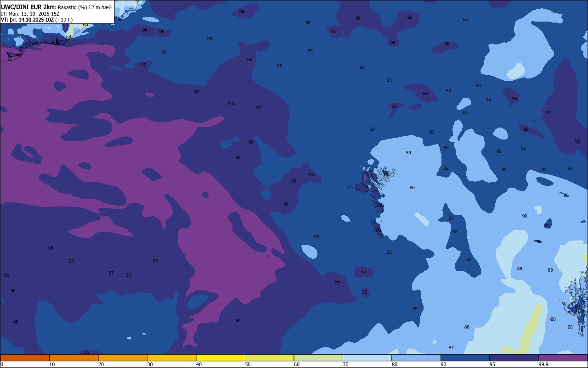Click the "88" humidity value on the map
The height and width of the screenshot is (368, 588).
[467, 327]
